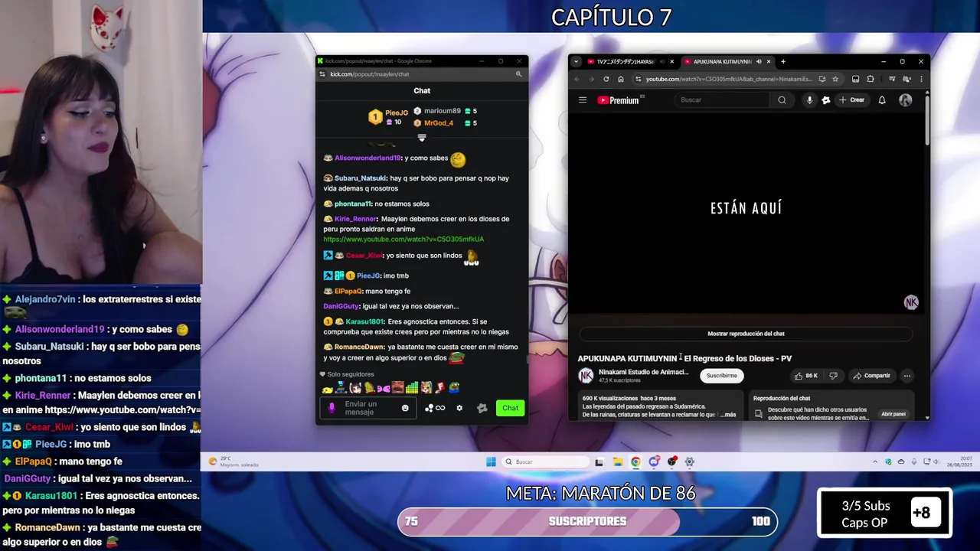Click username Subaru_Natsuki in Kick chat

coord(360,178)
